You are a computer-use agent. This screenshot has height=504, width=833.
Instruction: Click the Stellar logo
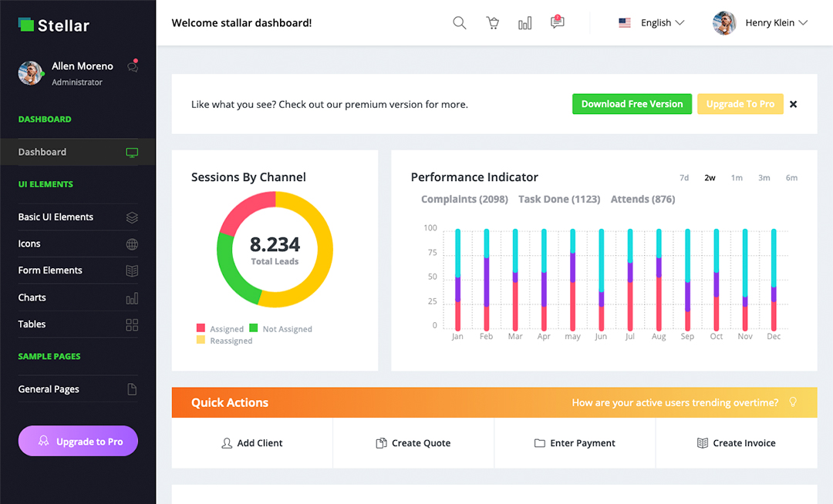54,25
